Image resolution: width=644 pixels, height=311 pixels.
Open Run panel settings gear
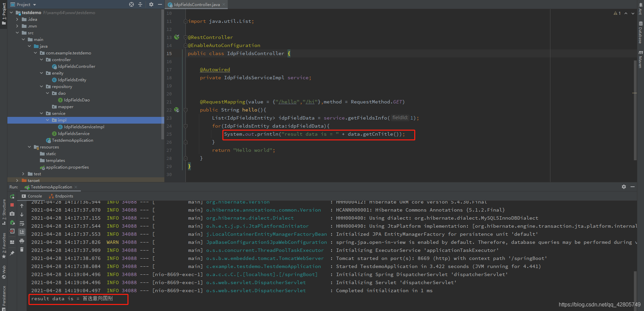(624, 187)
